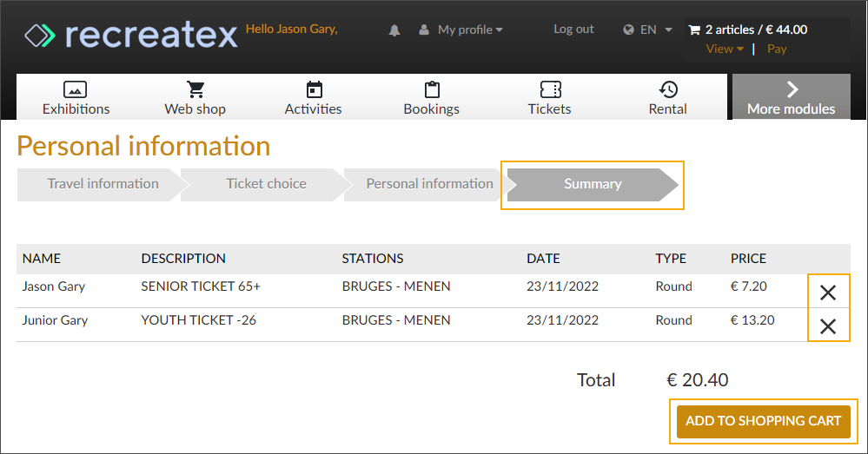Expand the My profile dropdown
The width and height of the screenshot is (868, 454).
[x=470, y=30]
